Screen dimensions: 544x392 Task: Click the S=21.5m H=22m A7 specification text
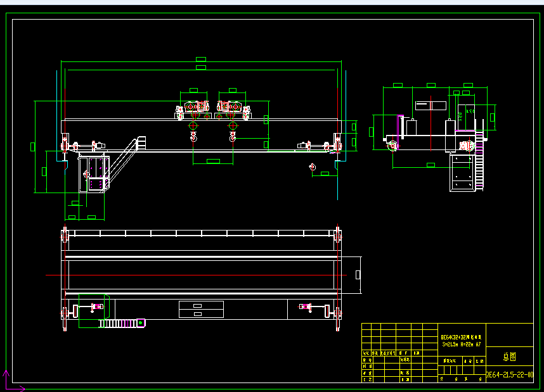point(462,344)
